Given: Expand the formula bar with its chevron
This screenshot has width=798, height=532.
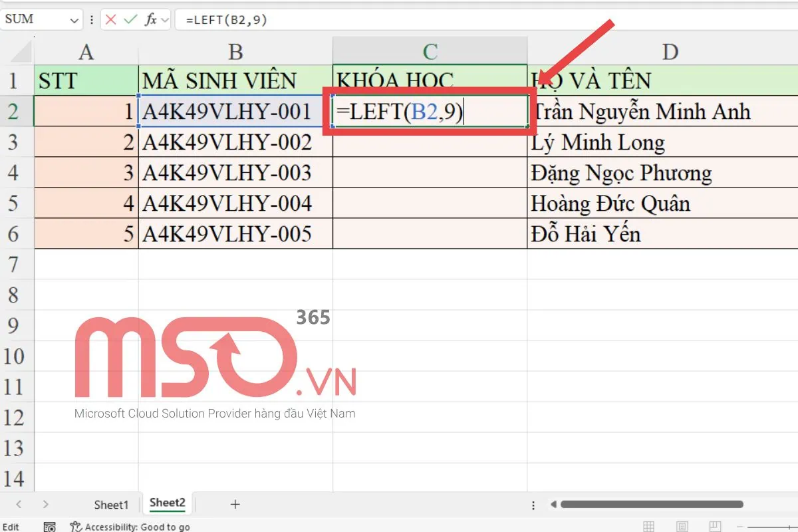Looking at the screenshot, I should pos(164,19).
